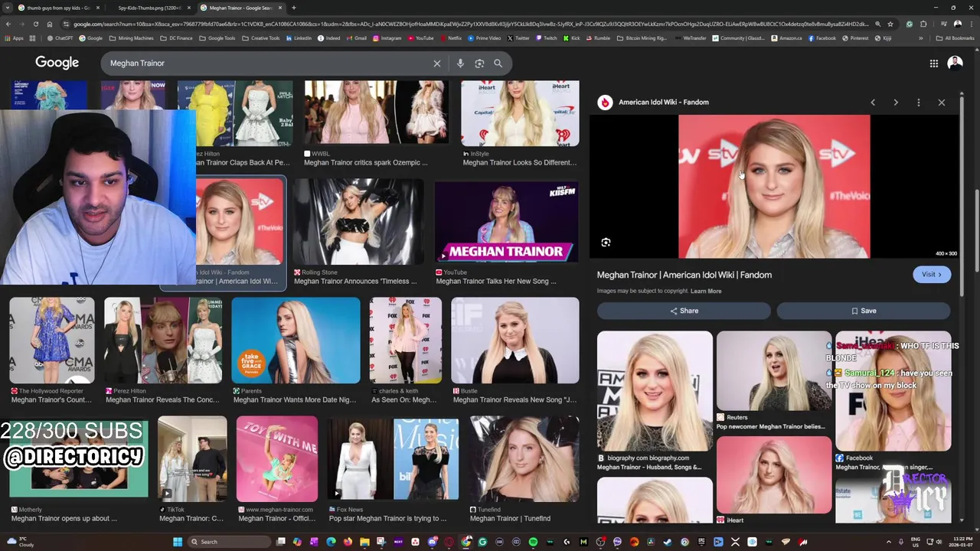Viewport: 980px width, 551px height.
Task: Reload the page
Action: point(36,24)
